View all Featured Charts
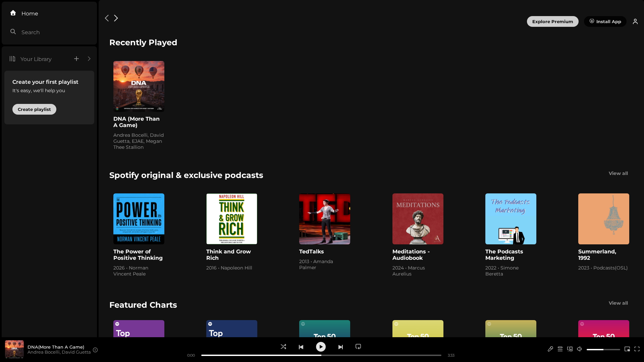This screenshot has width=644, height=362. coord(618,303)
